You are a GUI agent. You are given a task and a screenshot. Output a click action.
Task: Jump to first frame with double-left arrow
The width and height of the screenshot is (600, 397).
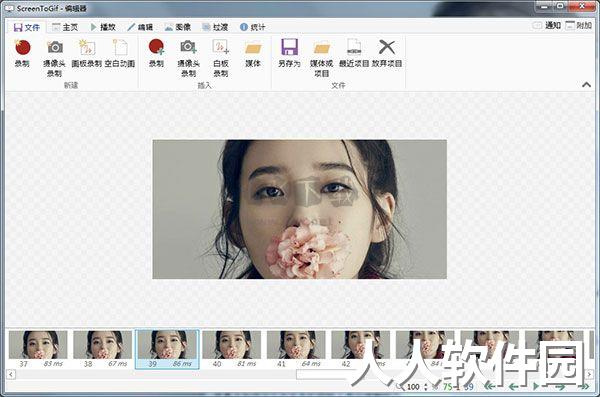[490, 387]
